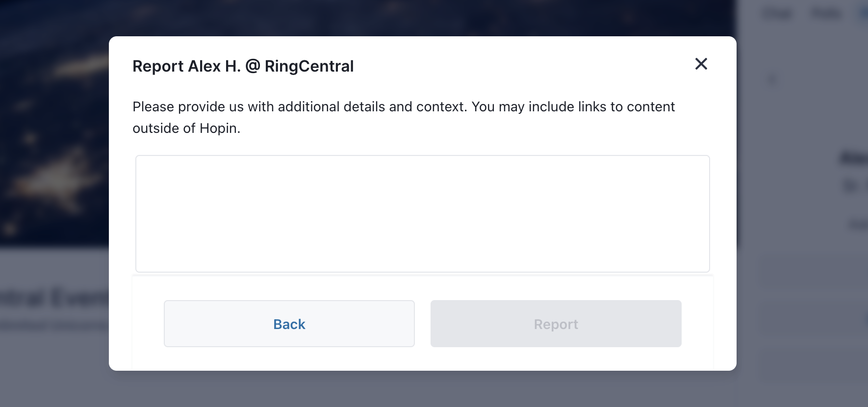The height and width of the screenshot is (407, 868).
Task: Click the blurred icon beneath the profile name
Action: point(851,185)
